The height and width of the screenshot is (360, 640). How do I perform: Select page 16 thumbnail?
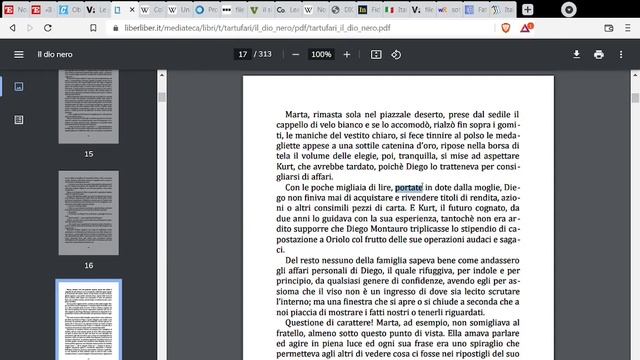(x=89, y=213)
